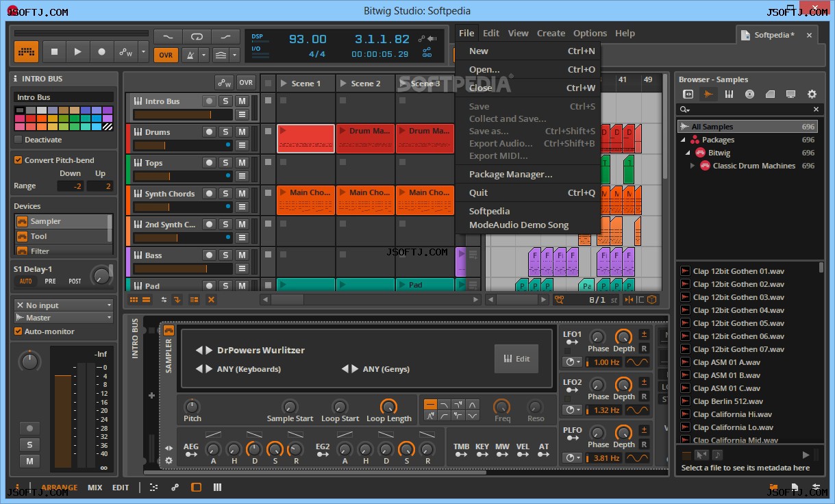
Task: Open the My Computer monitor icon in browser
Action: [790, 94]
